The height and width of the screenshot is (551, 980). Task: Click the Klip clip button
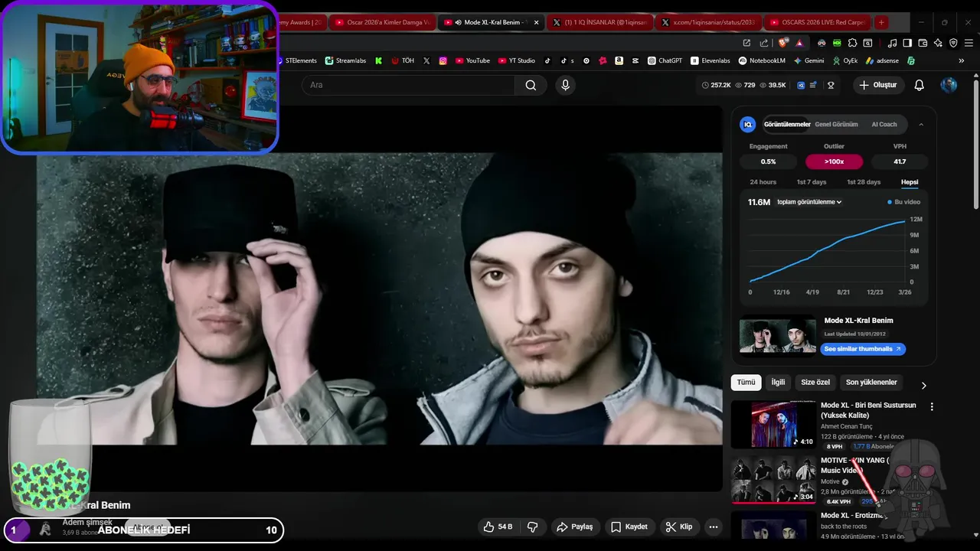pyautogui.click(x=679, y=527)
